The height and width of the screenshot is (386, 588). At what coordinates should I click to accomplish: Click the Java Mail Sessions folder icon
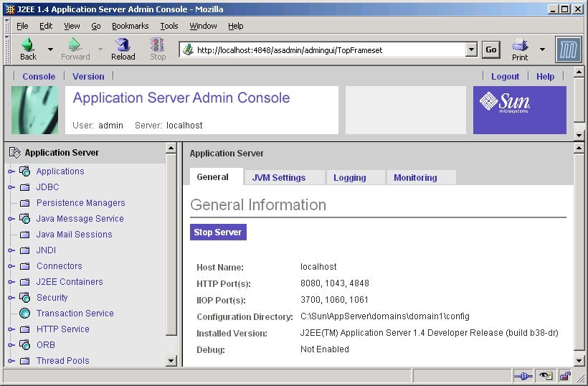point(25,235)
